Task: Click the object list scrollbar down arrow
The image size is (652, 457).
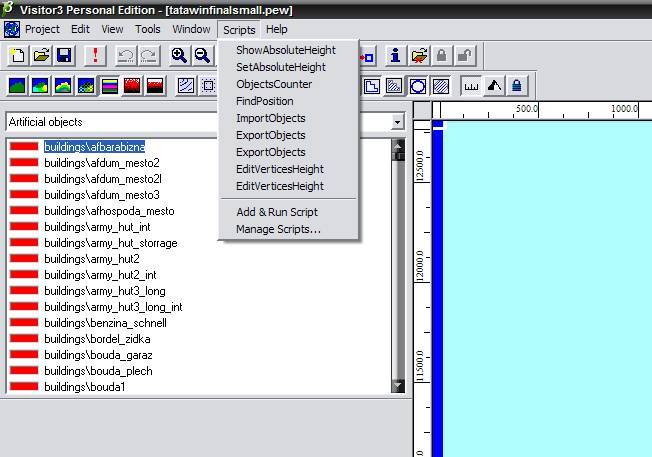Action: click(398, 386)
